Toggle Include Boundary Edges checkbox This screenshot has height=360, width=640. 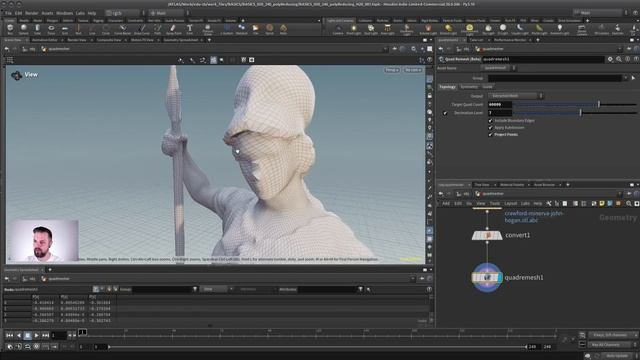click(x=490, y=121)
